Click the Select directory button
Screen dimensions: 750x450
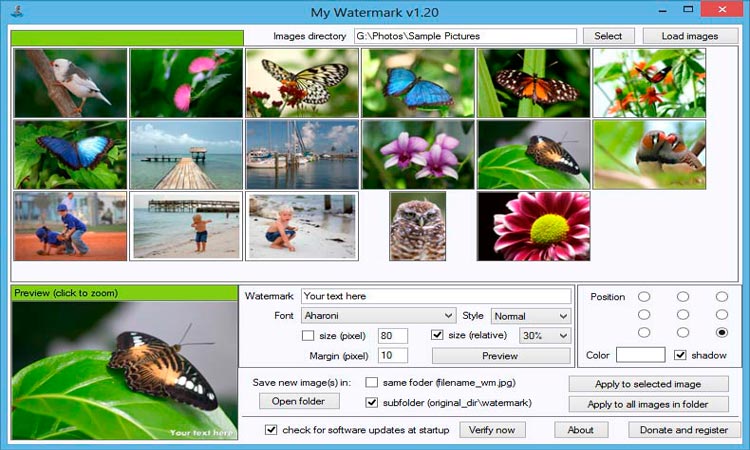click(608, 36)
